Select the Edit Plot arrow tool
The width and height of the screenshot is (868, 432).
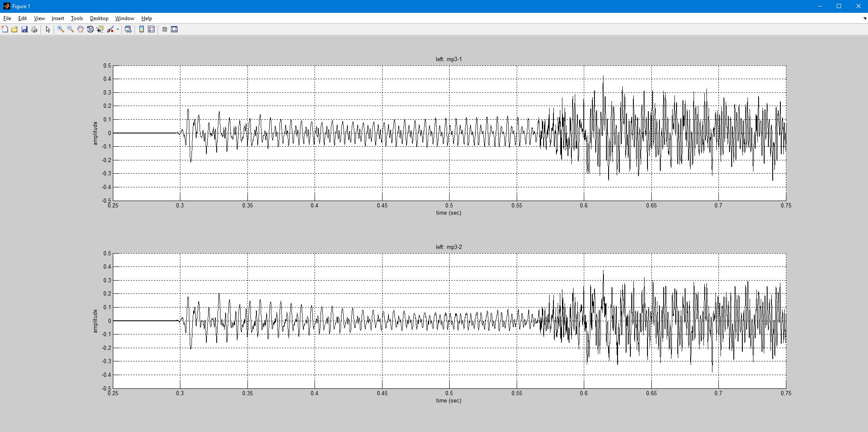[48, 29]
